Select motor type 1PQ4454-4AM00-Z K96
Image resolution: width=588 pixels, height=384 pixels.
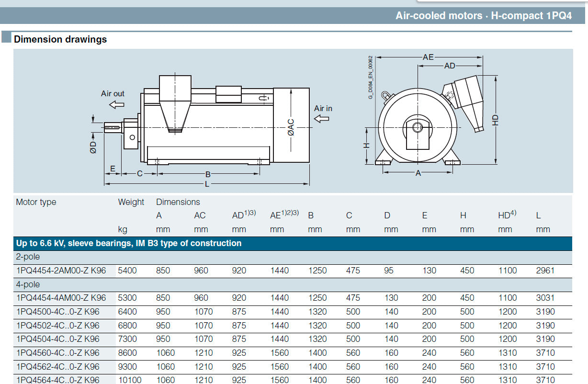[61, 298]
